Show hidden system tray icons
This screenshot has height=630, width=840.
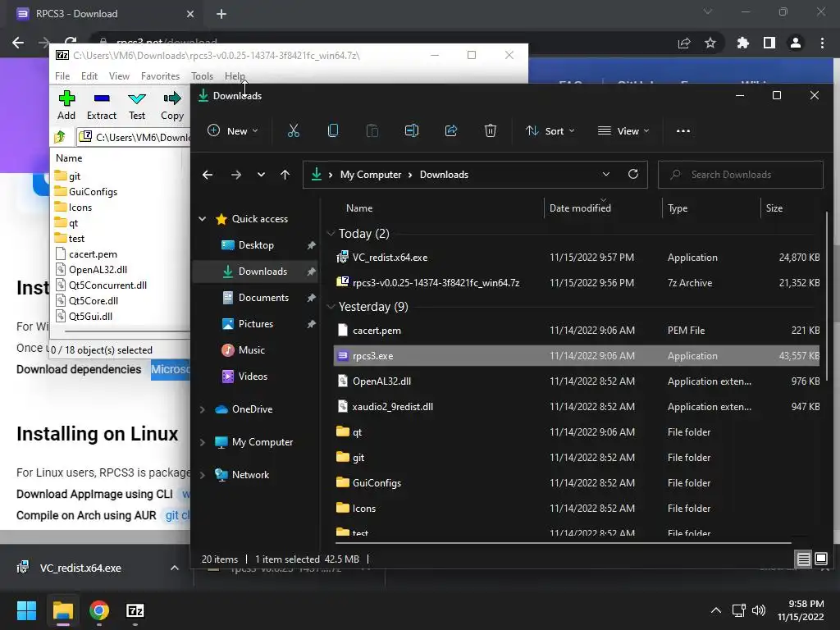point(715,610)
